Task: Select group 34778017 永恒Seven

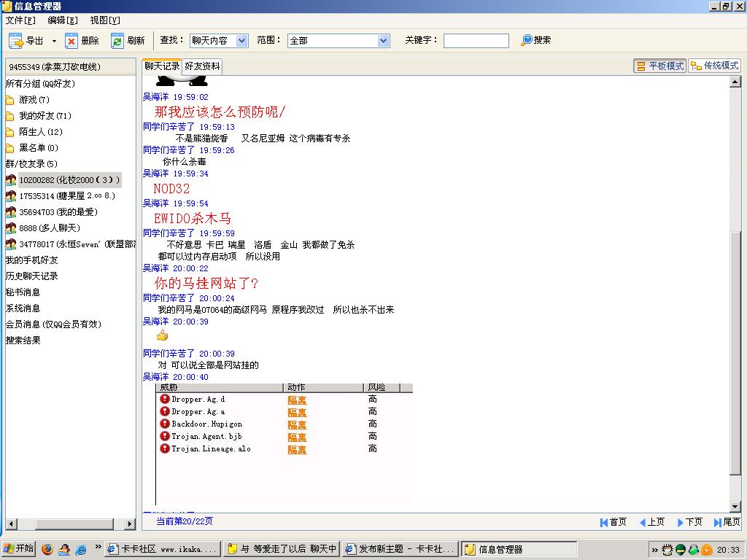Action: 71,244
